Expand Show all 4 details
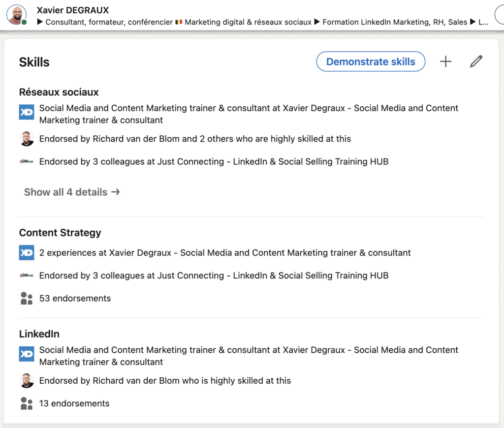Image resolution: width=504 pixels, height=428 pixels. click(72, 192)
